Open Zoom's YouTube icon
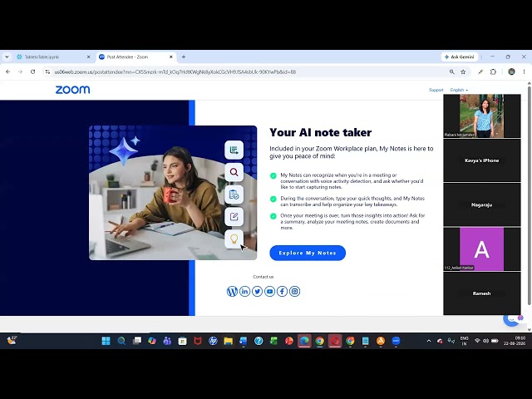Viewport: 532px width, 399px height. tap(269, 291)
